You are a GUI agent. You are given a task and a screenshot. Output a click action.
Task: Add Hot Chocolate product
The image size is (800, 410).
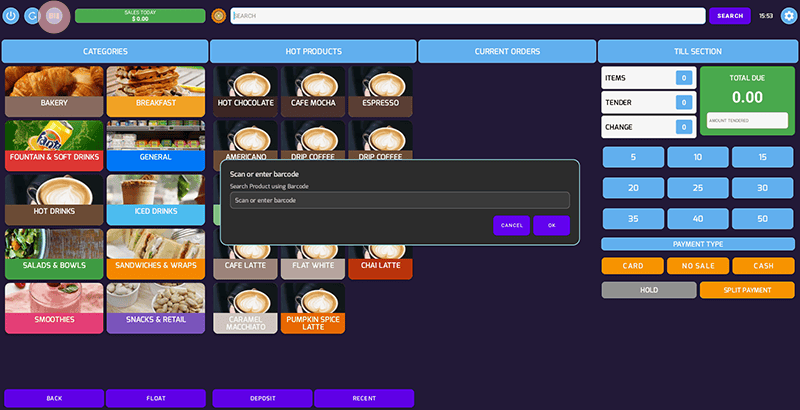click(245, 92)
